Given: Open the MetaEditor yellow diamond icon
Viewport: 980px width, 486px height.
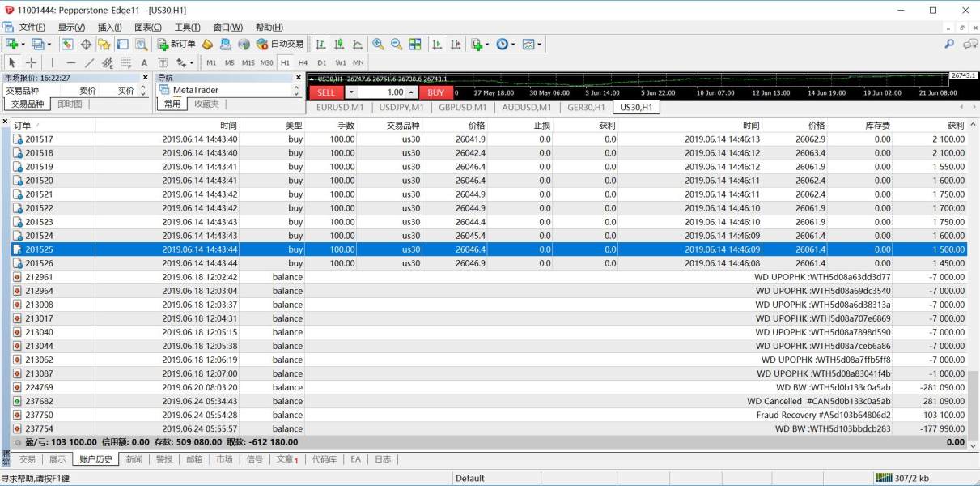Looking at the screenshot, I should click(x=207, y=44).
